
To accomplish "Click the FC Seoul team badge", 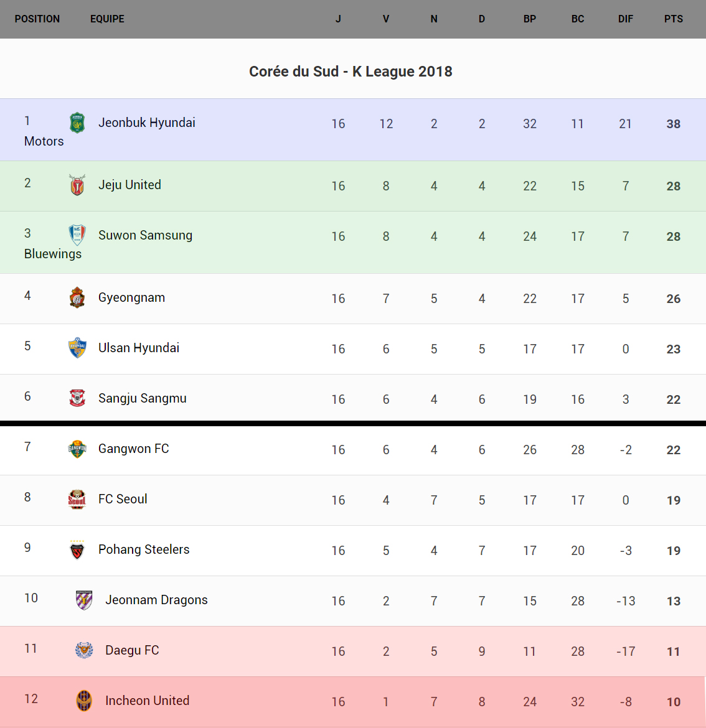I will [77, 499].
